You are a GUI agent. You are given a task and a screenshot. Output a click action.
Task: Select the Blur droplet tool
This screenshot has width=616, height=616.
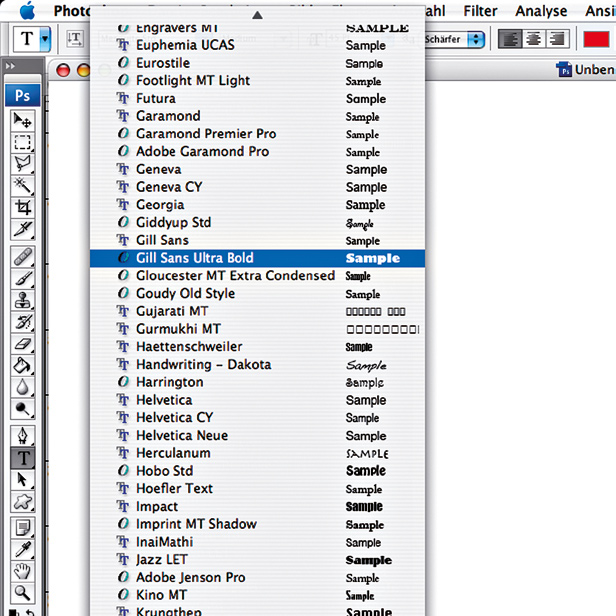22,387
